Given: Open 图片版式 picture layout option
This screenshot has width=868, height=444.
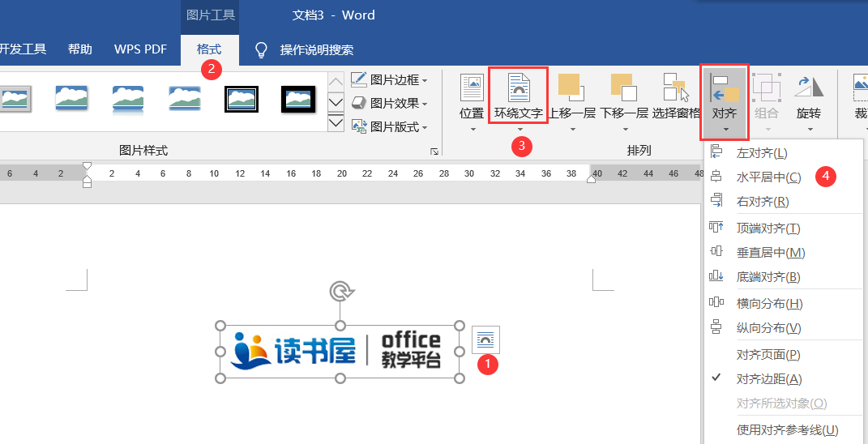Looking at the screenshot, I should pyautogui.click(x=390, y=127).
